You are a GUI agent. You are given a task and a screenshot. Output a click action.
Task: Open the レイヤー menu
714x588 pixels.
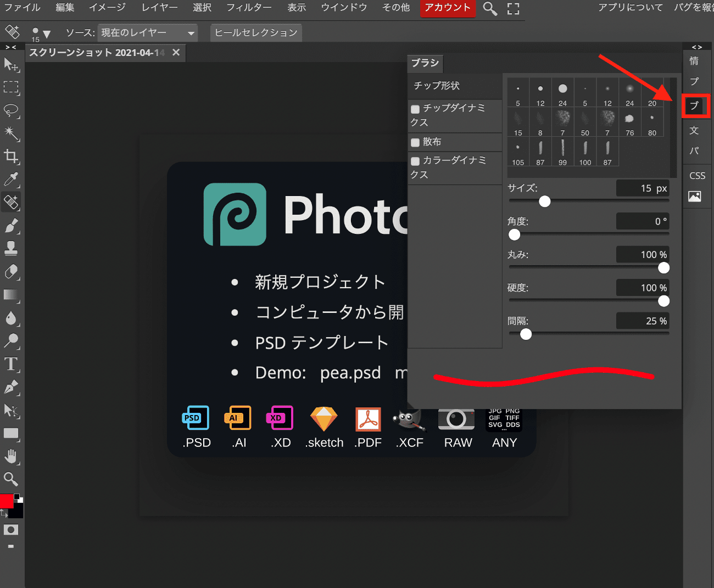pos(159,8)
